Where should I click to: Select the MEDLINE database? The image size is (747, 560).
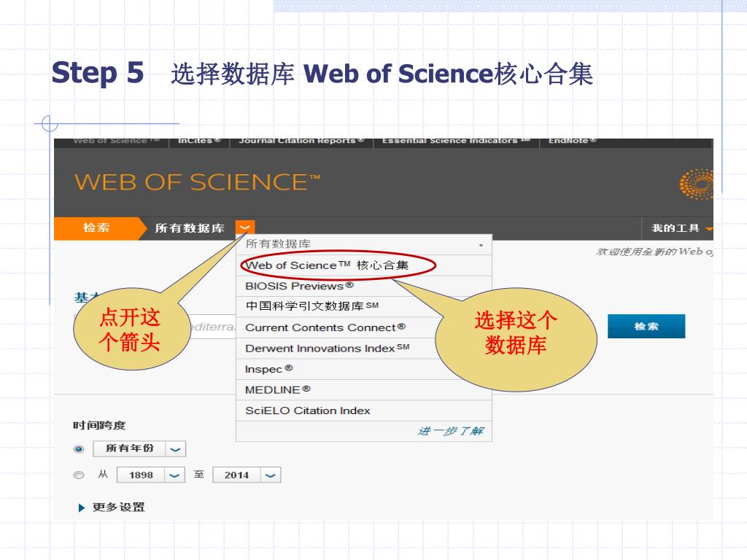click(364, 390)
